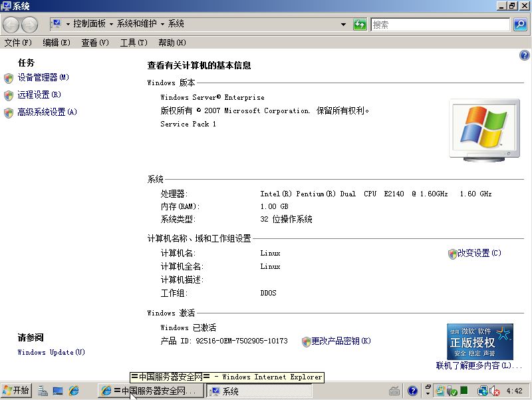Viewport: 532px width, 400px height.
Task: Click the shield icon next to 更改产品密钥
Action: [306, 341]
